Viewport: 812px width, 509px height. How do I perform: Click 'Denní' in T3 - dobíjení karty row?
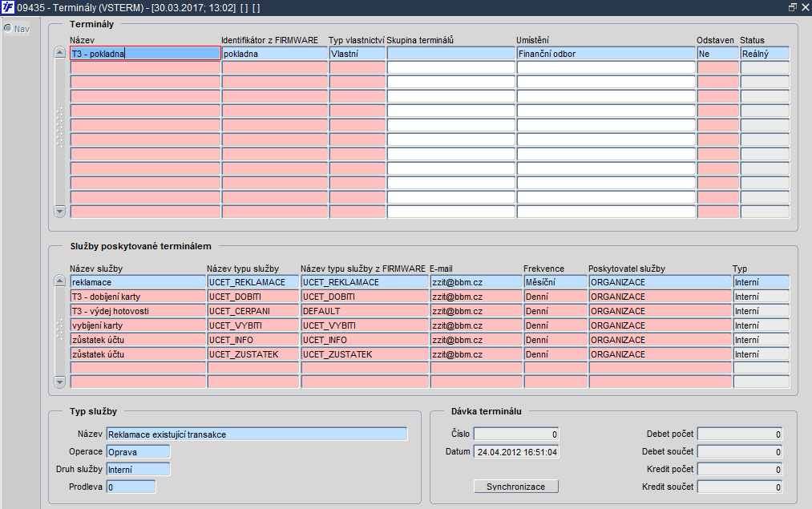click(555, 297)
